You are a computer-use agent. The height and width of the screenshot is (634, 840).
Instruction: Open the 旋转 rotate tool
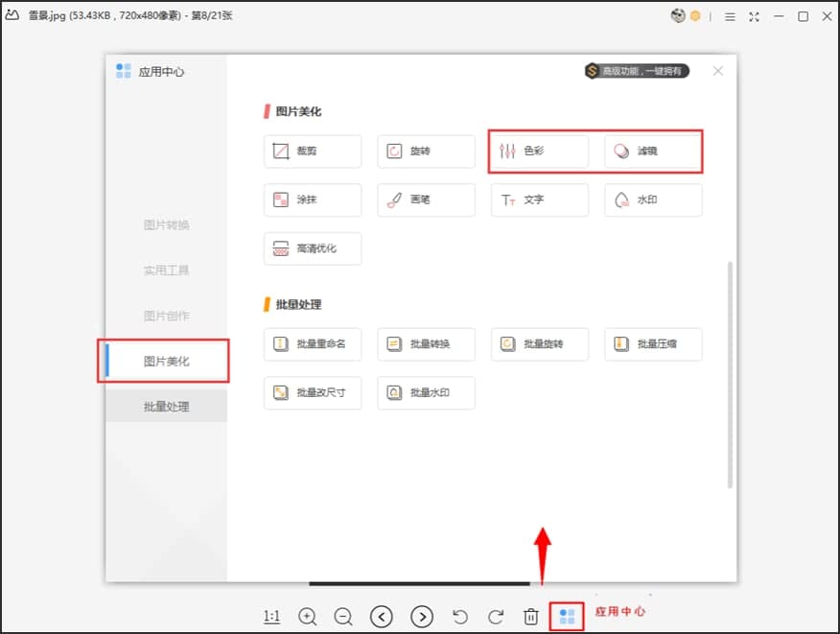pos(426,152)
